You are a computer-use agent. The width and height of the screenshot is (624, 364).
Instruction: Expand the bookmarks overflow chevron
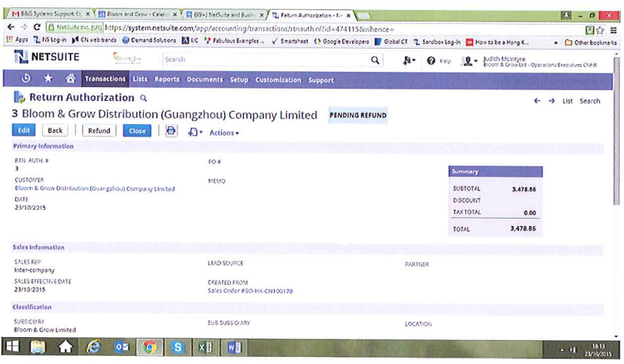coord(556,42)
